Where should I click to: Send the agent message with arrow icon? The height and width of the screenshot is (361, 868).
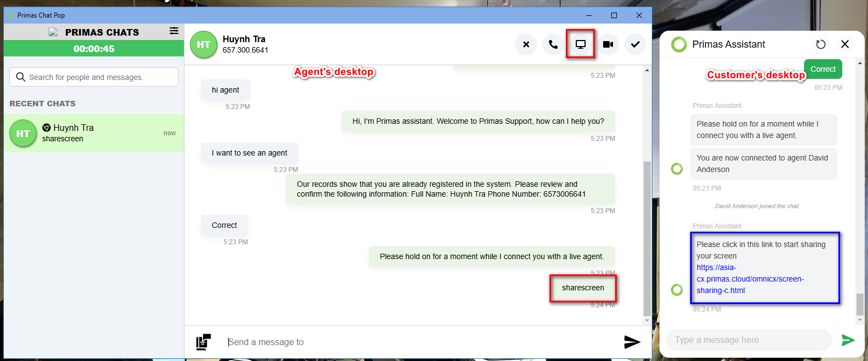(632, 342)
